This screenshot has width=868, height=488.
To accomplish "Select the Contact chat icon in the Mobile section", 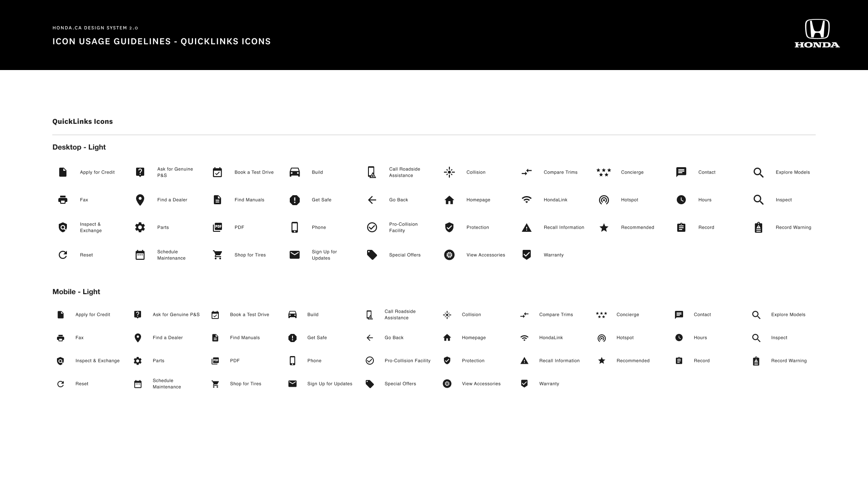I will (x=679, y=315).
